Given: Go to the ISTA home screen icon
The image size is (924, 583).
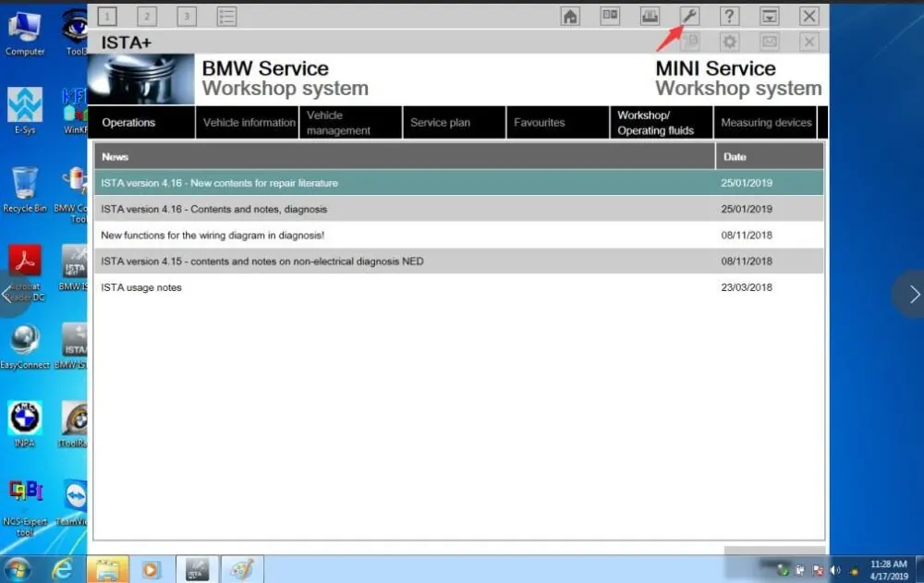Looking at the screenshot, I should coord(570,16).
